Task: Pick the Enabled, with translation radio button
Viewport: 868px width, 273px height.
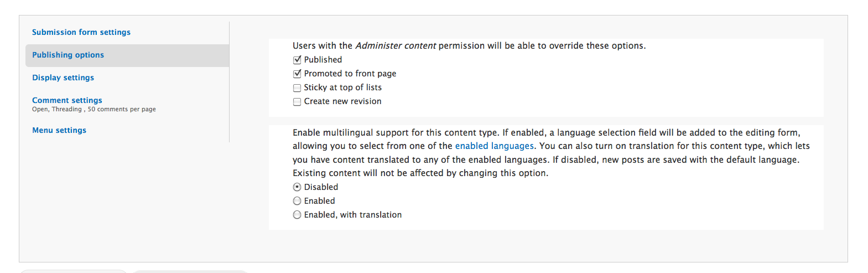Action: pyautogui.click(x=297, y=215)
